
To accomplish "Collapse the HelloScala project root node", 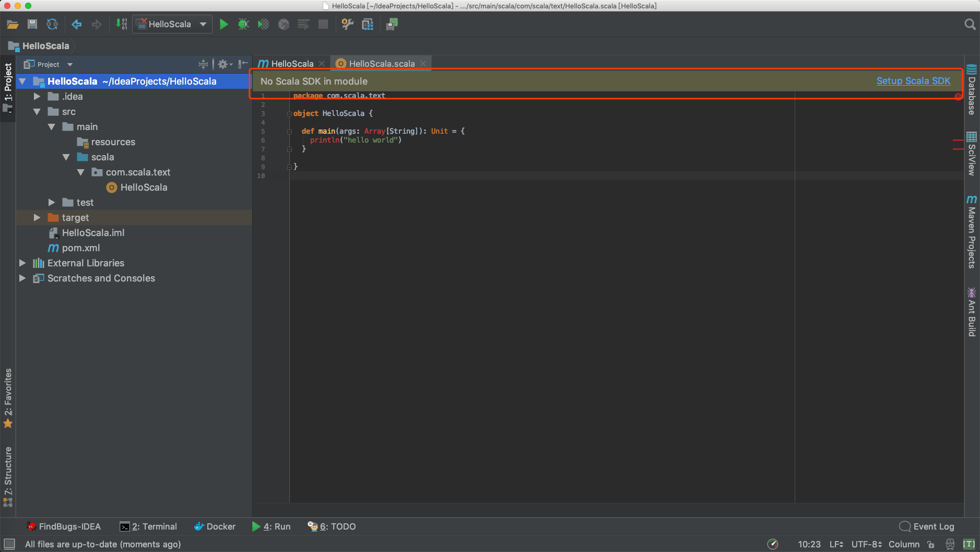I will click(22, 81).
